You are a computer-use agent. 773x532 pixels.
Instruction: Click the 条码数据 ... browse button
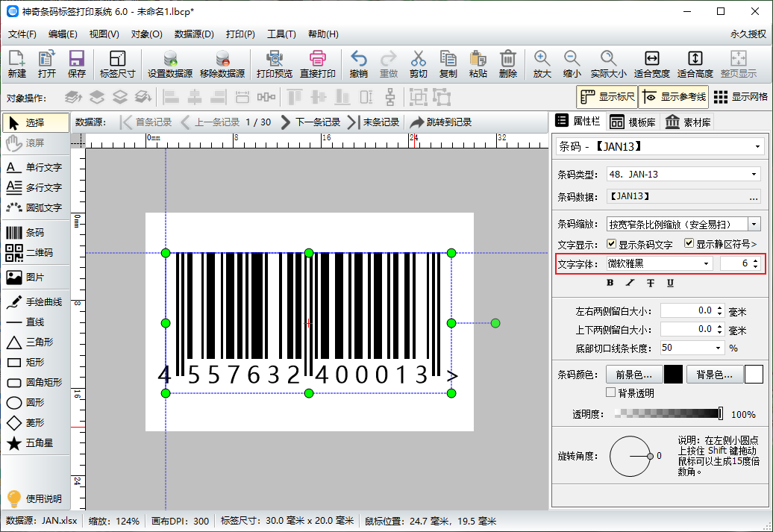pos(754,197)
